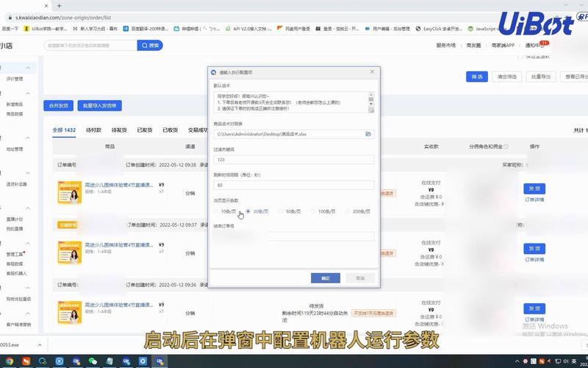Viewport: 588px width, 368px height.
Task: Click 发货 button for third order
Action: pos(534,308)
